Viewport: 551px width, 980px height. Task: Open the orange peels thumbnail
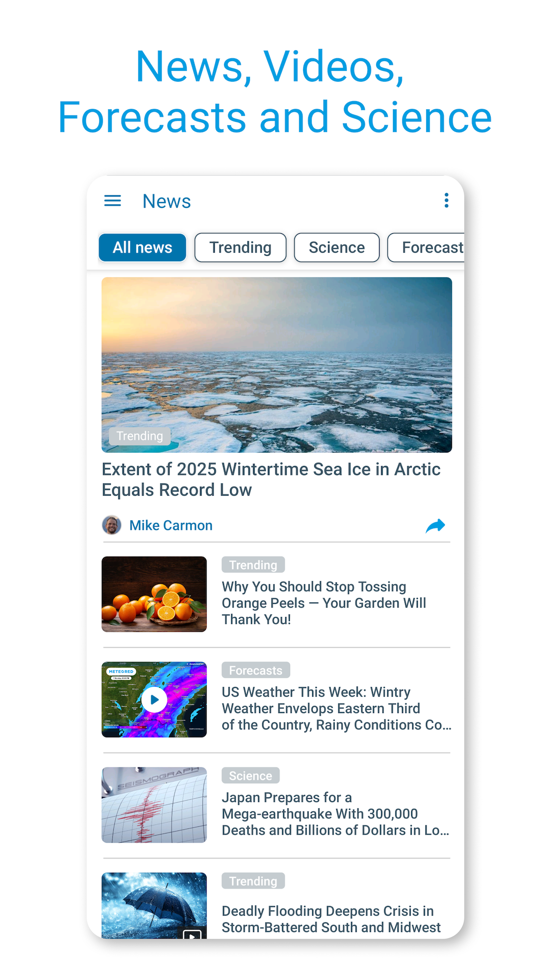154,594
